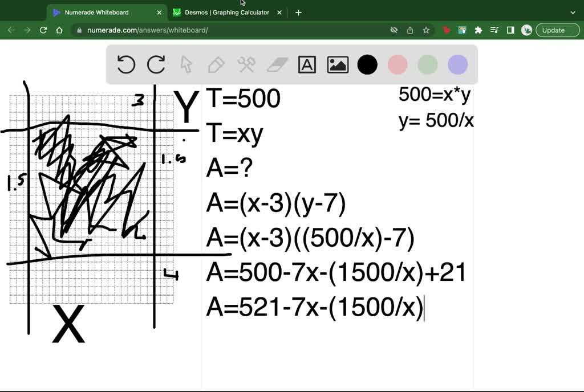This screenshot has height=392, width=584.
Task: Pick the light green color swatch
Action: point(427,64)
